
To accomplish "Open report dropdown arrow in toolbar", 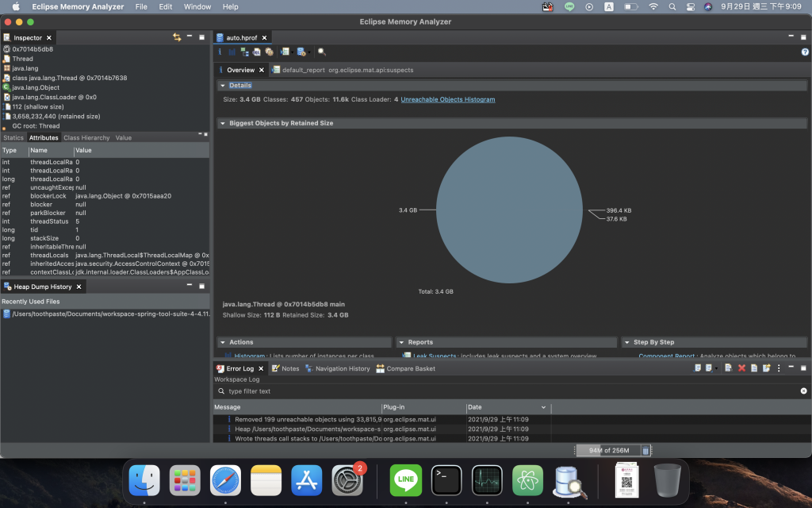I will point(292,52).
